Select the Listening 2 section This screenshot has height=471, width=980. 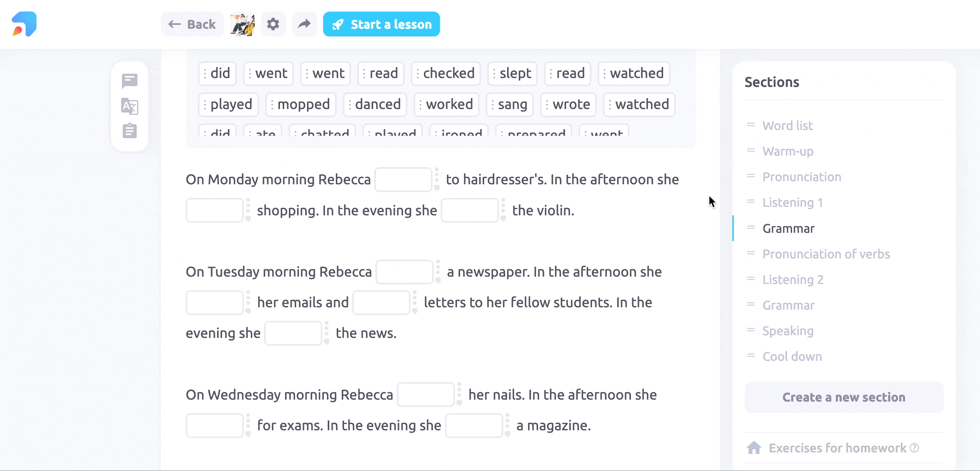(x=792, y=279)
